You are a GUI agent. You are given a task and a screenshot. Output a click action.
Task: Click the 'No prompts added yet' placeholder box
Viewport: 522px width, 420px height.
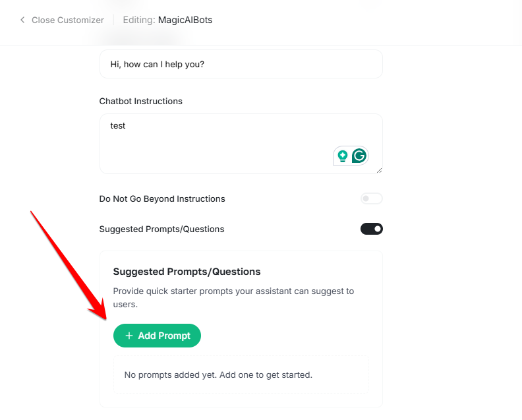pos(241,375)
